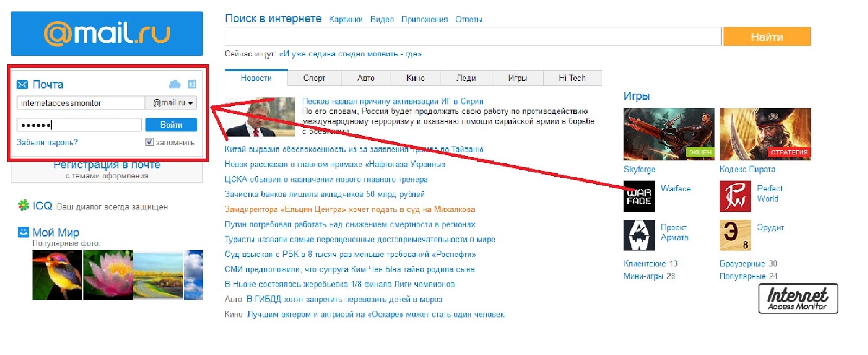This screenshot has height=355, width=868.
Task: Click the password input field
Action: pyautogui.click(x=79, y=125)
